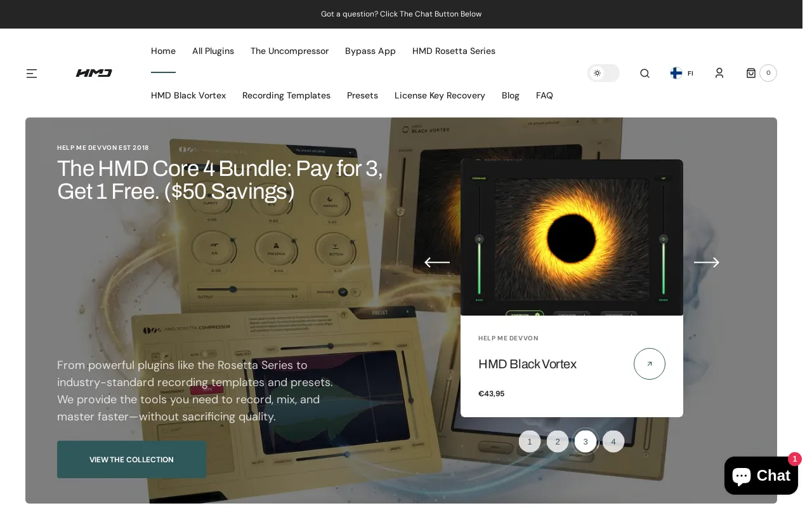Viewport: 812px width, 508px height.
Task: Open the hamburger menu icon
Action: [x=32, y=74]
